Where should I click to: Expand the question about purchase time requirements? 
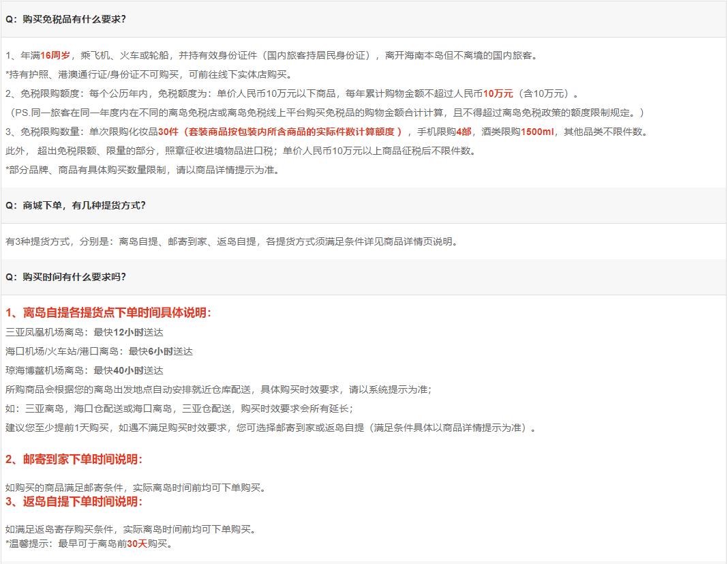(x=65, y=278)
